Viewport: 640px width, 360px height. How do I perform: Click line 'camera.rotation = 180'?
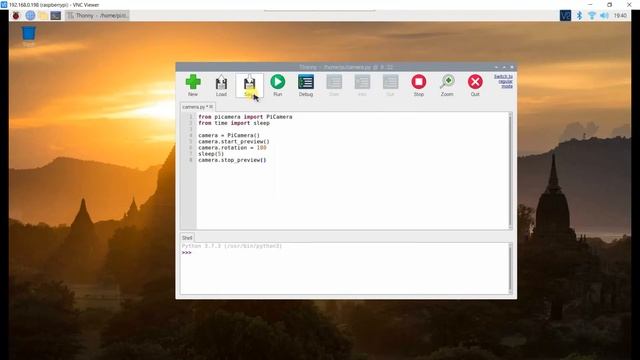232,148
